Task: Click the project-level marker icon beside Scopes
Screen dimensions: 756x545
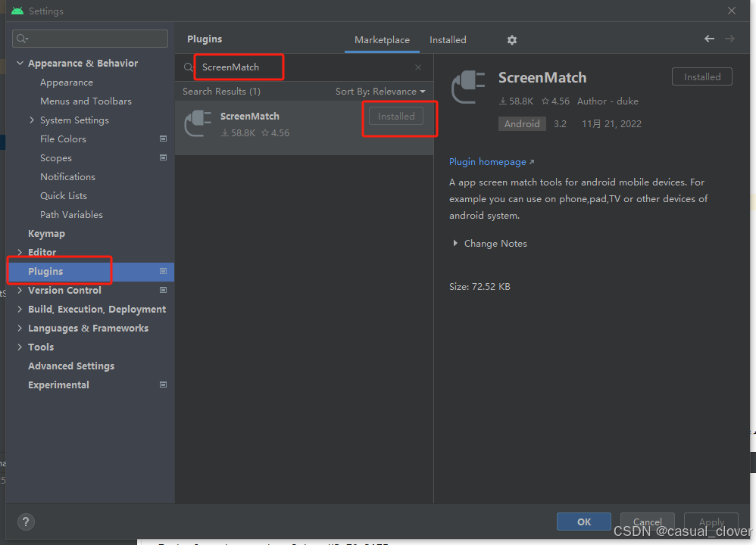Action: (163, 157)
